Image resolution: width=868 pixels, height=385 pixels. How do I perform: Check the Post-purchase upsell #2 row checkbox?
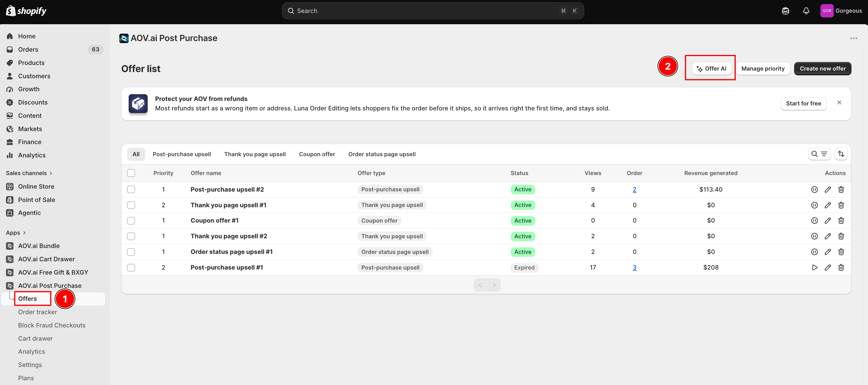tap(131, 190)
